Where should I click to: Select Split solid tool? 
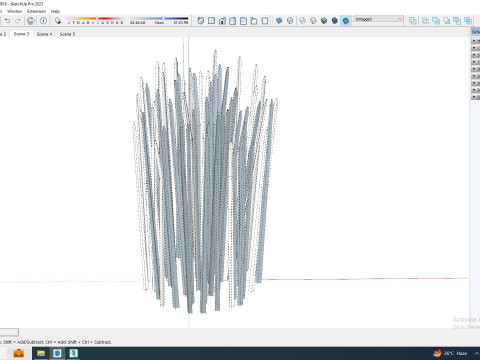(x=468, y=21)
